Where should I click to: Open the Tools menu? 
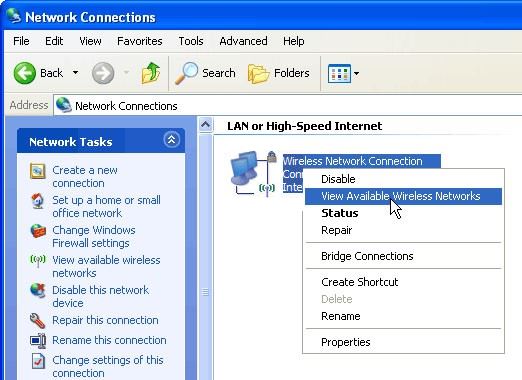(x=191, y=41)
